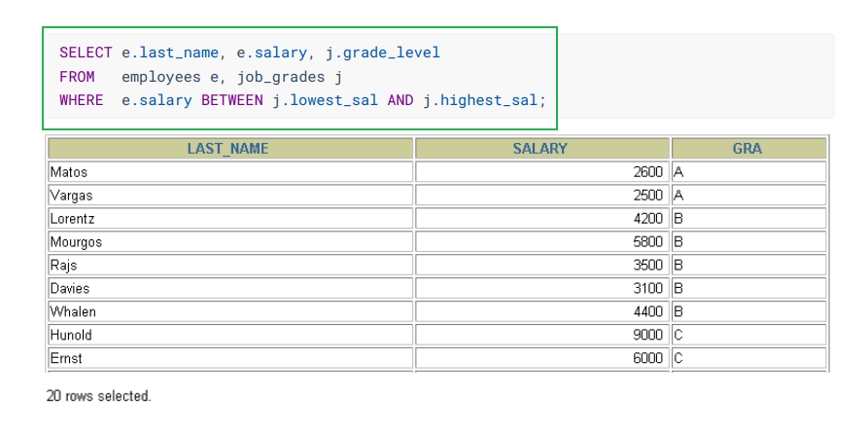Click salary value 3100
The image size is (868, 432).
click(647, 288)
